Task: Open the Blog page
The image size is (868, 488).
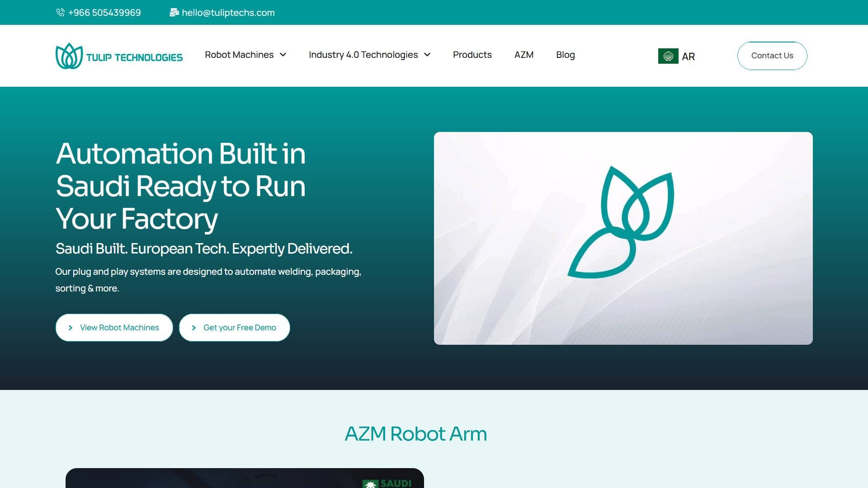Action: tap(565, 55)
